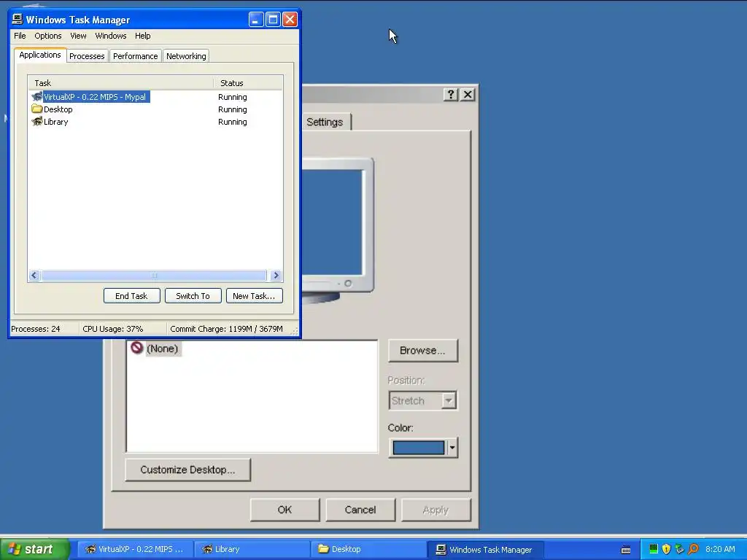Click OK in Display Properties
The width and height of the screenshot is (747, 560).
[285, 510]
